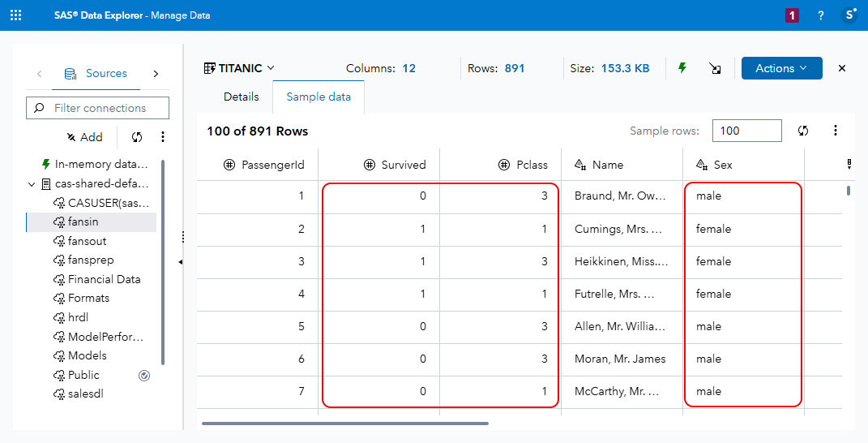Open the notifications badge showing 1
868x443 pixels.
tap(792, 15)
